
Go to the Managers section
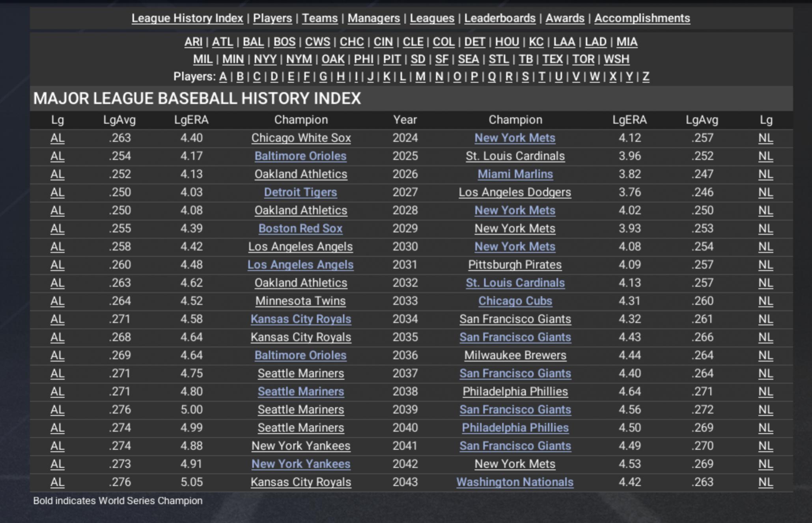point(373,18)
